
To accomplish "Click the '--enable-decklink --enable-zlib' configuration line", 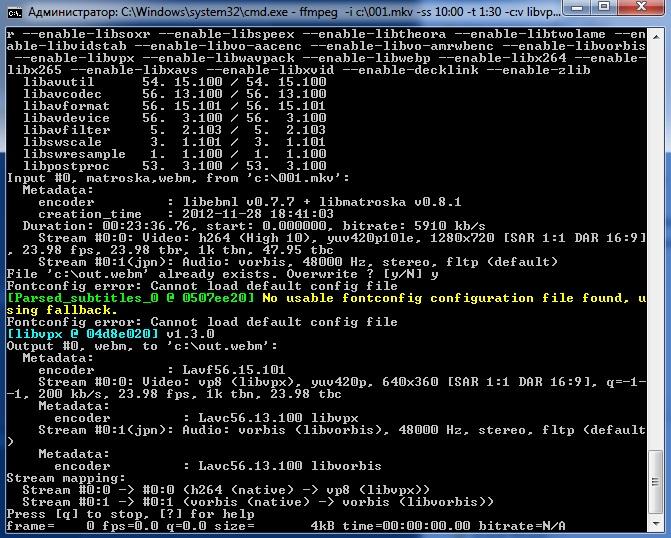I will point(299,70).
